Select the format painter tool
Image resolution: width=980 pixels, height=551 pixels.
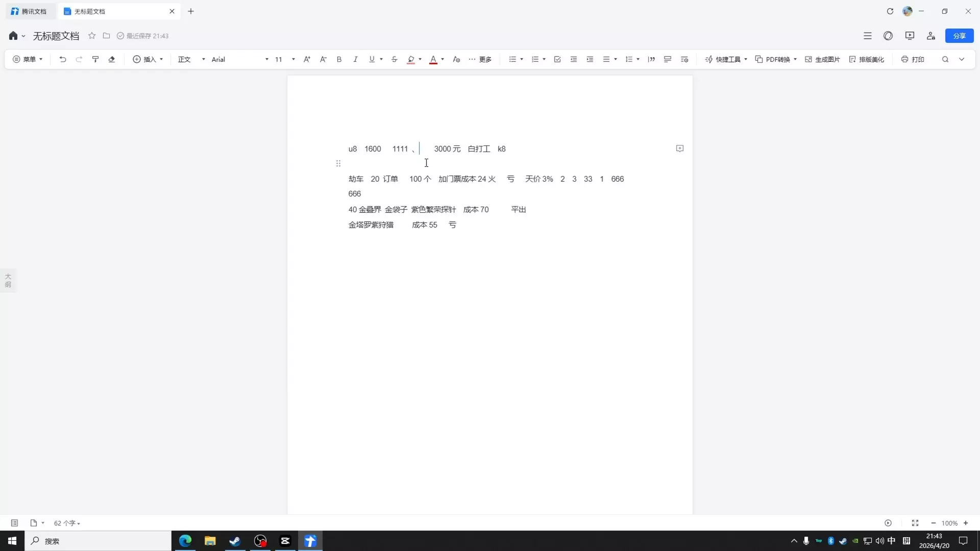tap(95, 59)
